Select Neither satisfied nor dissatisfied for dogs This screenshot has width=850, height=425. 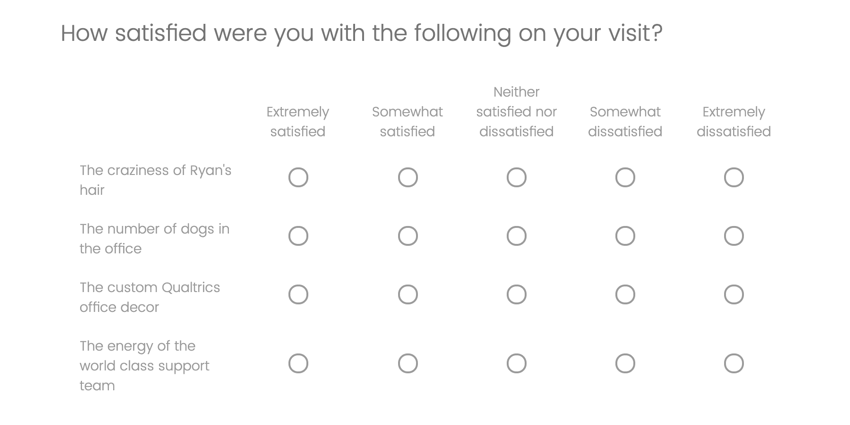[516, 236]
